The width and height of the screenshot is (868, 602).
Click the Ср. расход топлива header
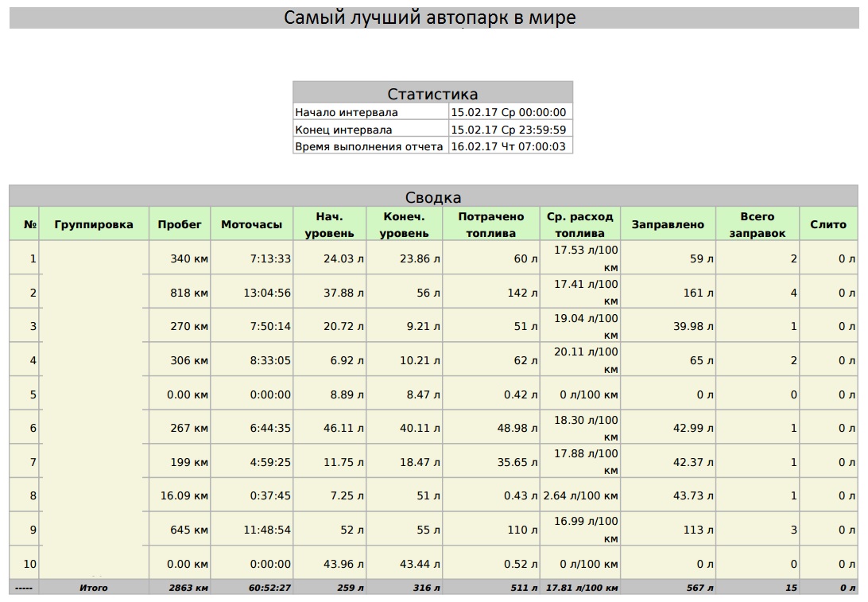pos(580,224)
